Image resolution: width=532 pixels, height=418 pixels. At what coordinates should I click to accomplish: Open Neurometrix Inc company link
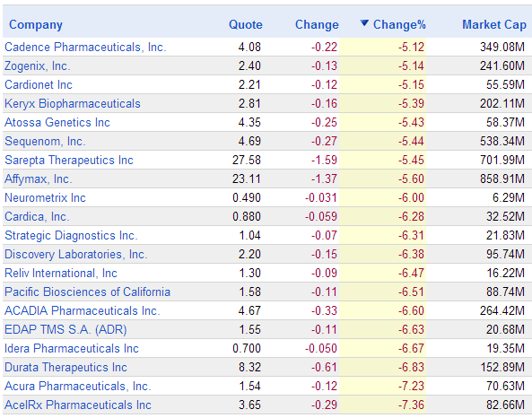(45, 197)
